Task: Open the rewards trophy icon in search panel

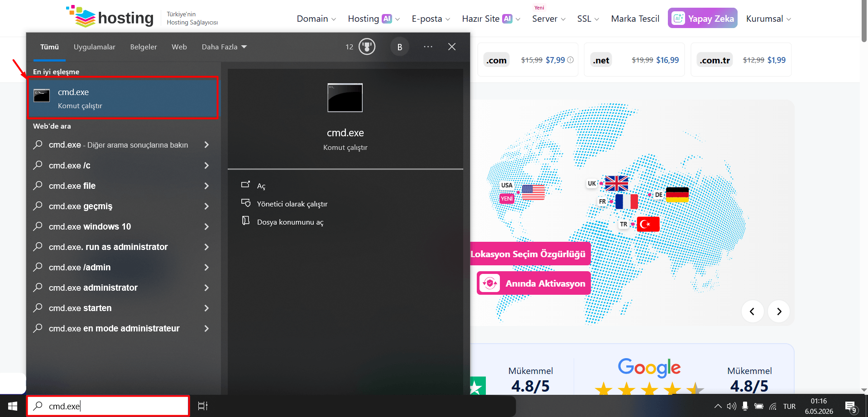Action: [367, 47]
